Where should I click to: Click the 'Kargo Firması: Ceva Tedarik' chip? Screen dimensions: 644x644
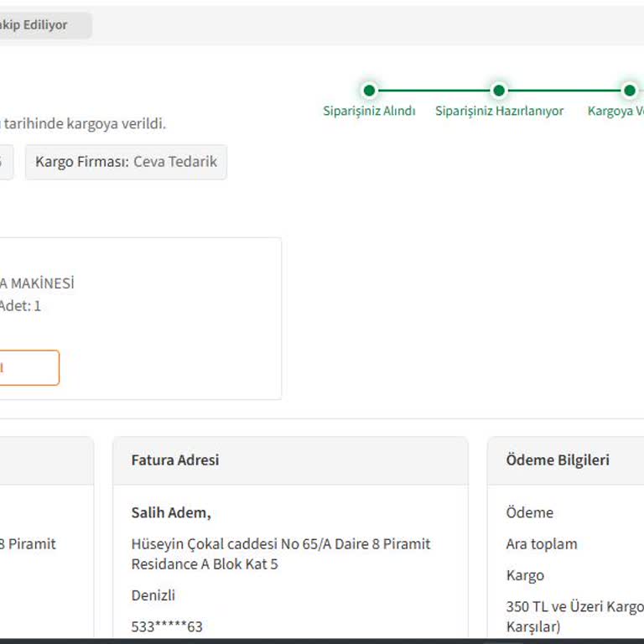pyautogui.click(x=126, y=162)
